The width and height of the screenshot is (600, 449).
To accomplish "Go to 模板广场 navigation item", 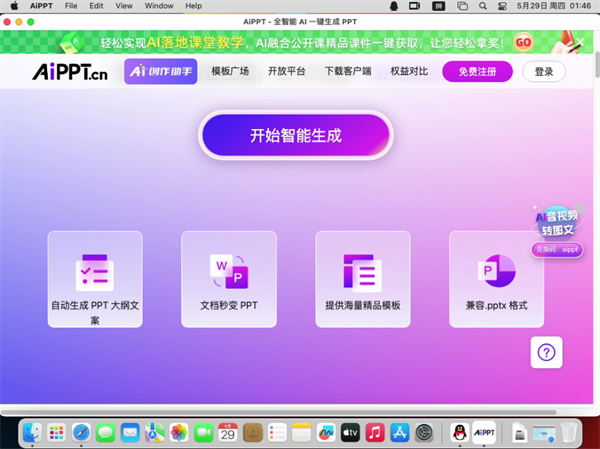I will 230,71.
